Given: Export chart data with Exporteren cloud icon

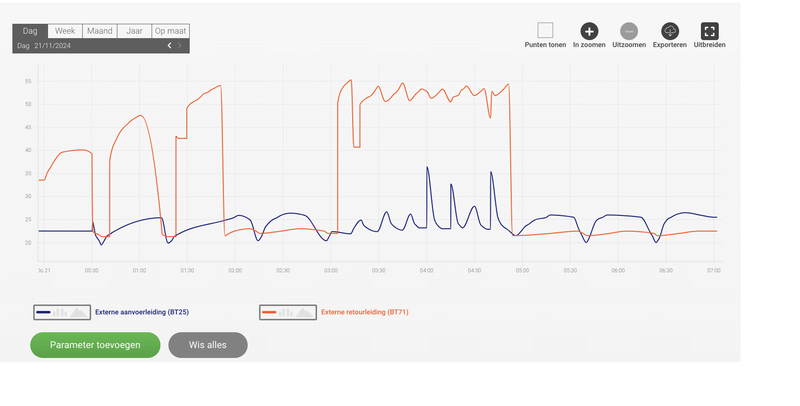Looking at the screenshot, I should pyautogui.click(x=670, y=31).
